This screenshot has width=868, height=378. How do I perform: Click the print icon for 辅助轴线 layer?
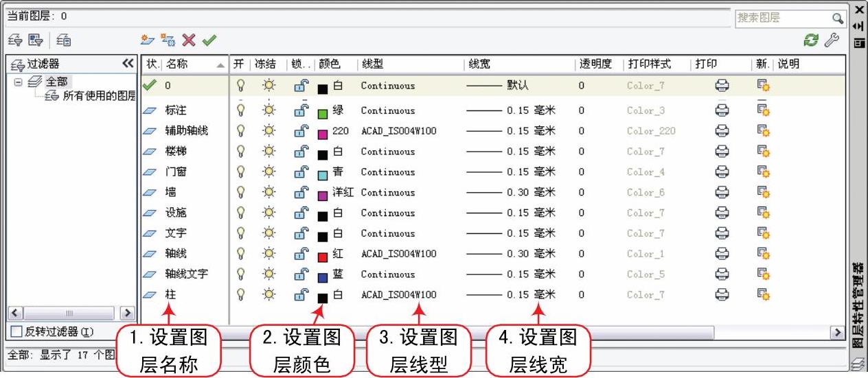pyautogui.click(x=722, y=131)
